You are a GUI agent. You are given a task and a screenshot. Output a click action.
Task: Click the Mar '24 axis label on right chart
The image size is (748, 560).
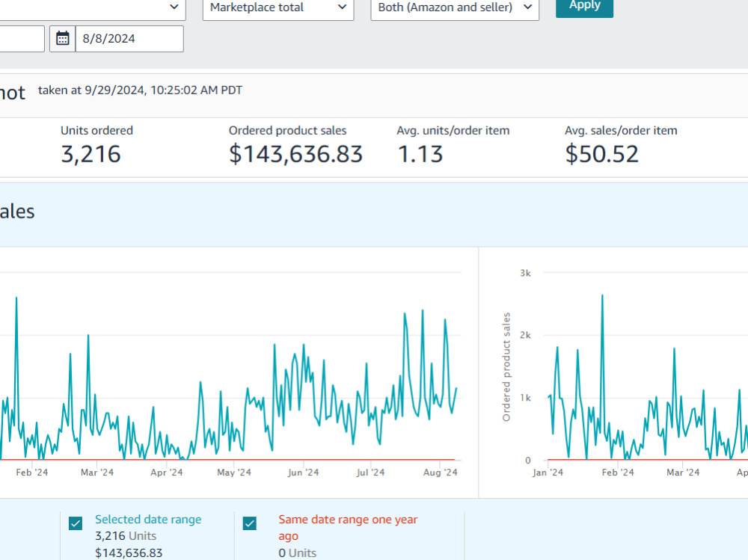[683, 473]
